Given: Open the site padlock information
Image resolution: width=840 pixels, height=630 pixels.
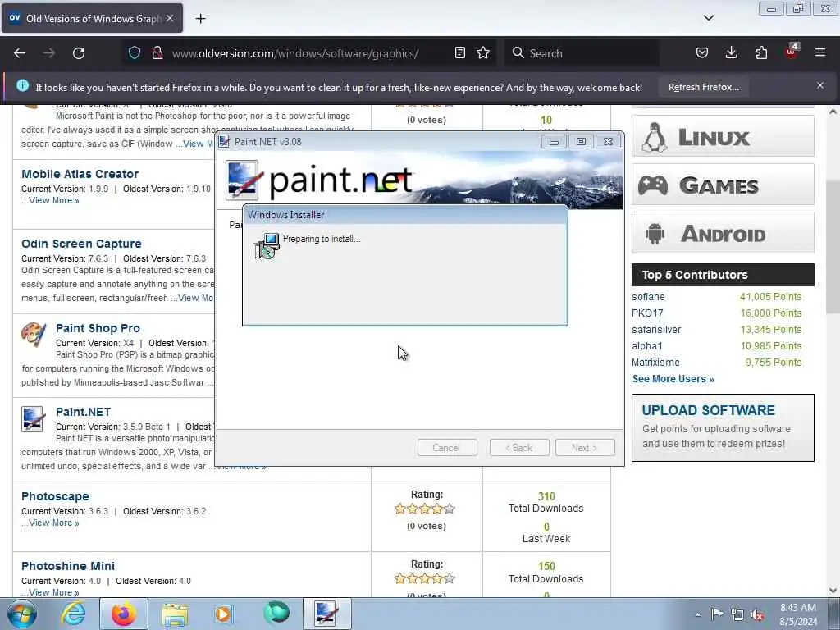Looking at the screenshot, I should (157, 53).
